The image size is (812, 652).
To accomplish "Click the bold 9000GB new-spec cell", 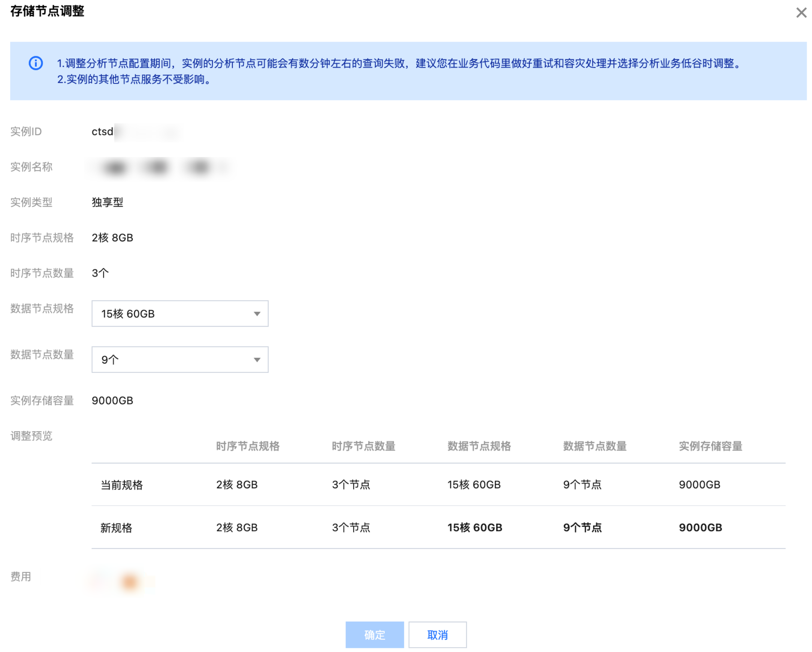I will pyautogui.click(x=700, y=527).
